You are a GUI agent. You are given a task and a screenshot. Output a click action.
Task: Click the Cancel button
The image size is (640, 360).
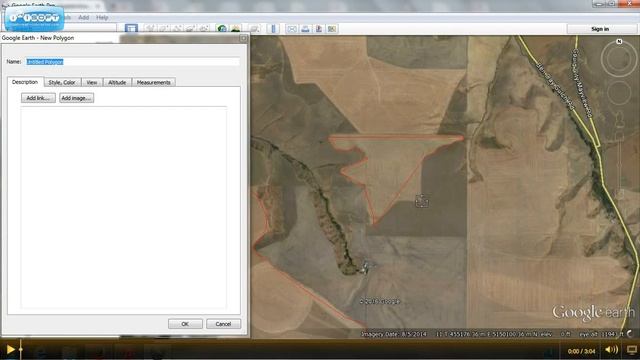click(x=223, y=324)
